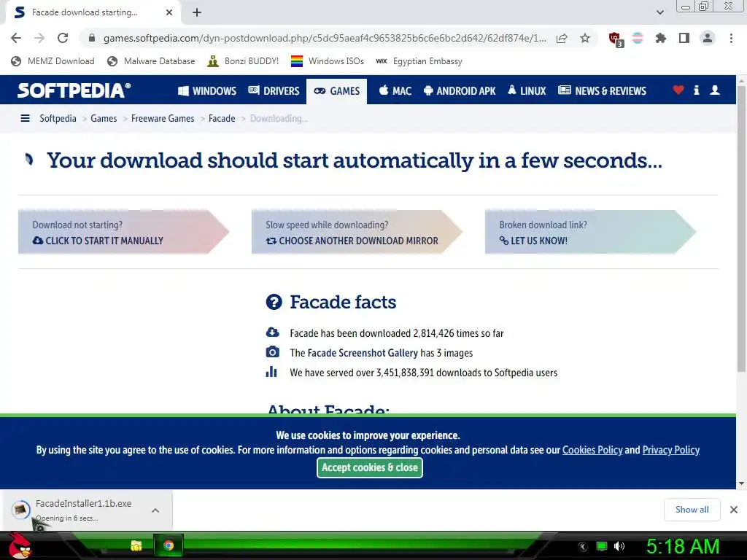Open the Linux section
The width and height of the screenshot is (747, 560).
click(527, 90)
